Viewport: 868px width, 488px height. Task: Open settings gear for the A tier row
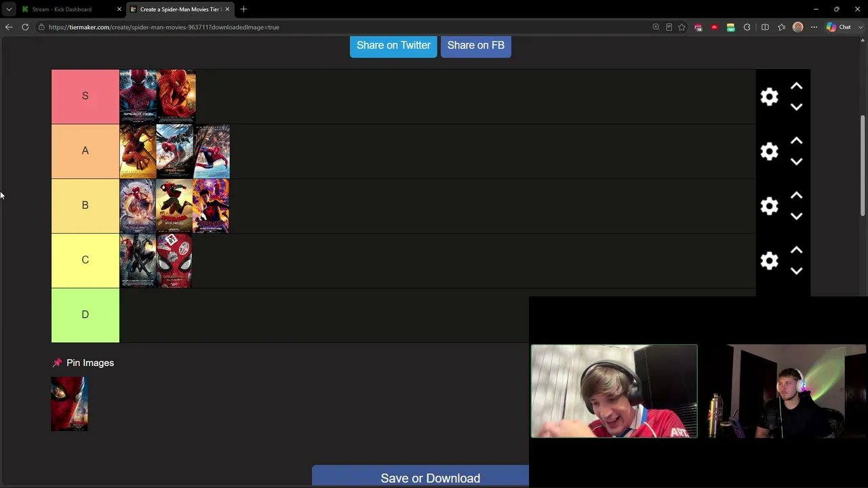(769, 151)
